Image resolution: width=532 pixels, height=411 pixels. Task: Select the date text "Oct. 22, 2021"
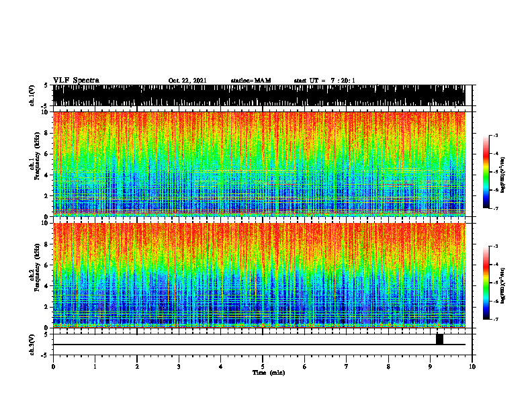click(x=187, y=81)
